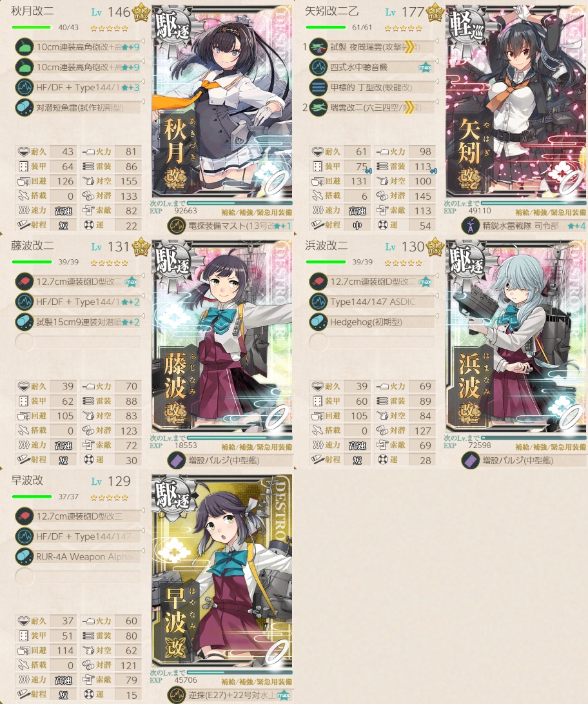Click Yahagi's night Zuiun seaplane icon
Screen dimensions: 588x704
pos(318,46)
